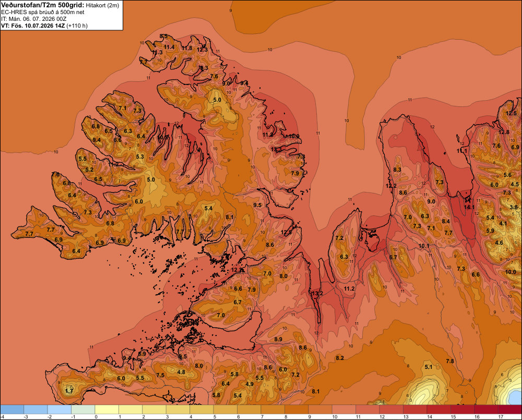This screenshot has width=522, height=420.
Task: Select the 1.7 temperature reading
Action: pyautogui.click(x=69, y=391)
